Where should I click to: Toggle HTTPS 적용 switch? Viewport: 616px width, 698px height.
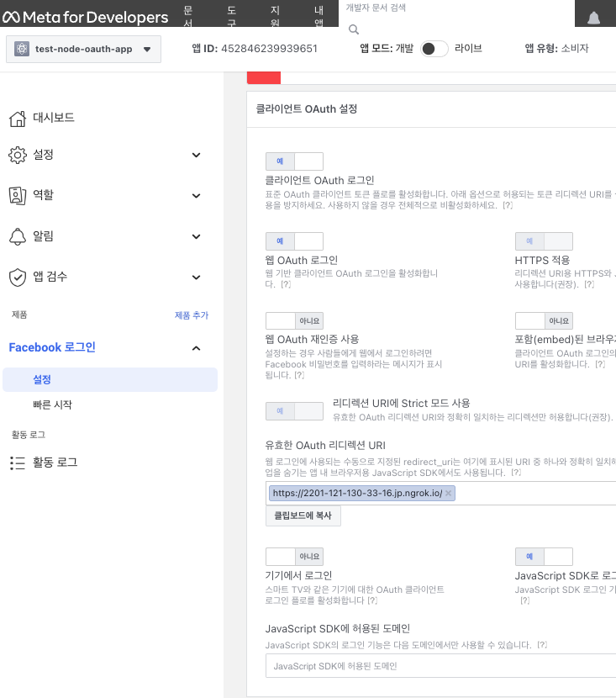click(x=544, y=241)
